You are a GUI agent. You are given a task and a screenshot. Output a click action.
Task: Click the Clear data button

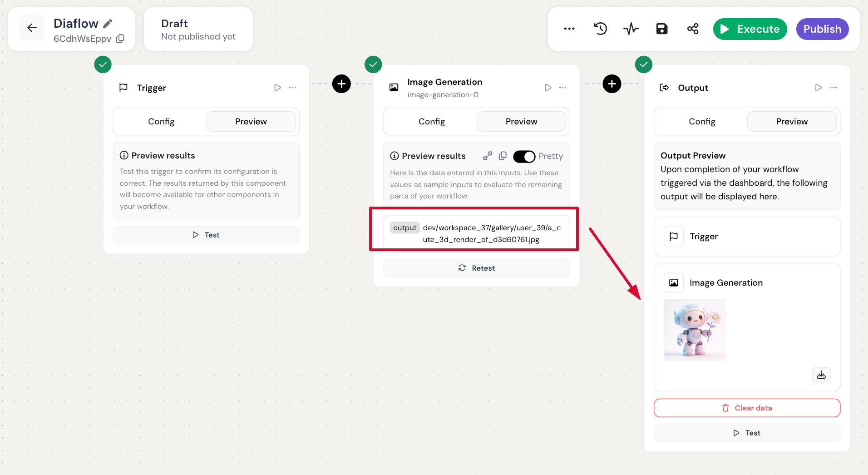[747, 408]
